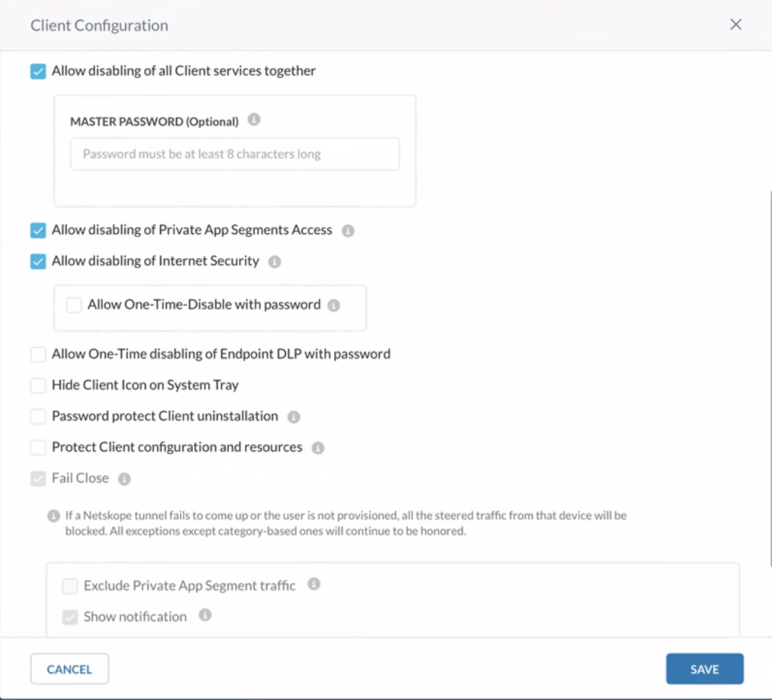Disable Allow disabling of Internet Security checkbox

(38, 262)
